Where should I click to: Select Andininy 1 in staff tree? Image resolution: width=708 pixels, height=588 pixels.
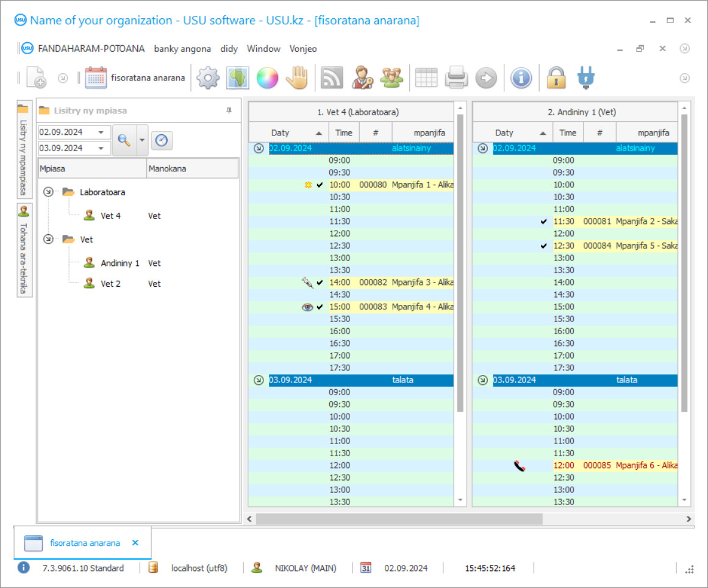tap(120, 263)
